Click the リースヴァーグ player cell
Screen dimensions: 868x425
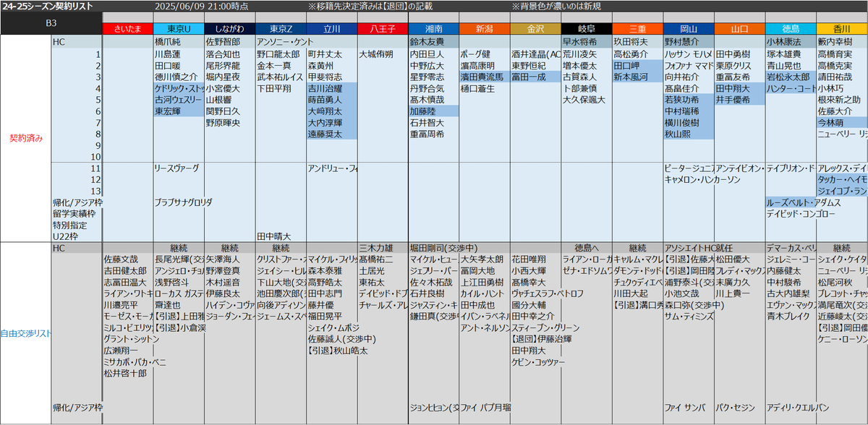[x=179, y=168]
